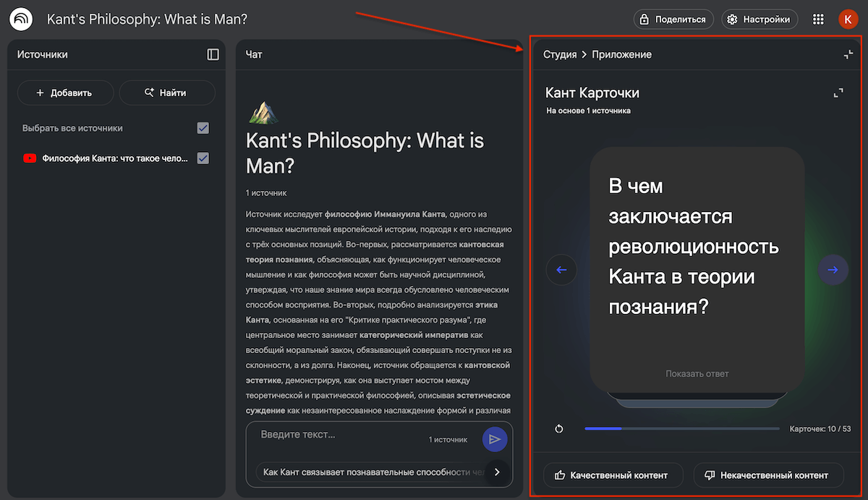
Task: Click Добавить source button
Action: point(65,93)
